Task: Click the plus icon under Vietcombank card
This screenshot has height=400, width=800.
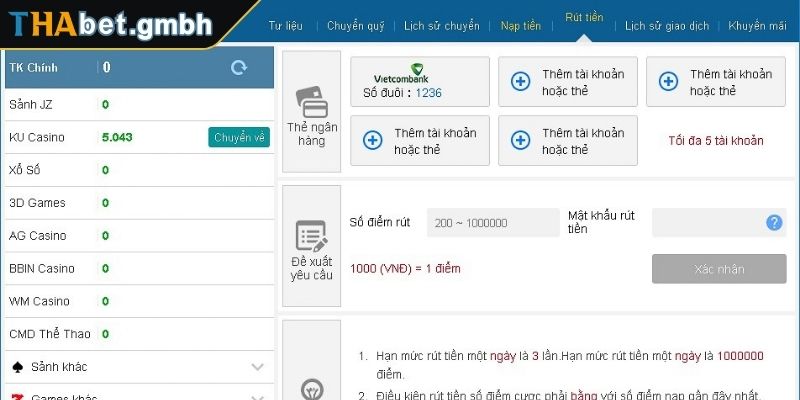Action: [372, 140]
